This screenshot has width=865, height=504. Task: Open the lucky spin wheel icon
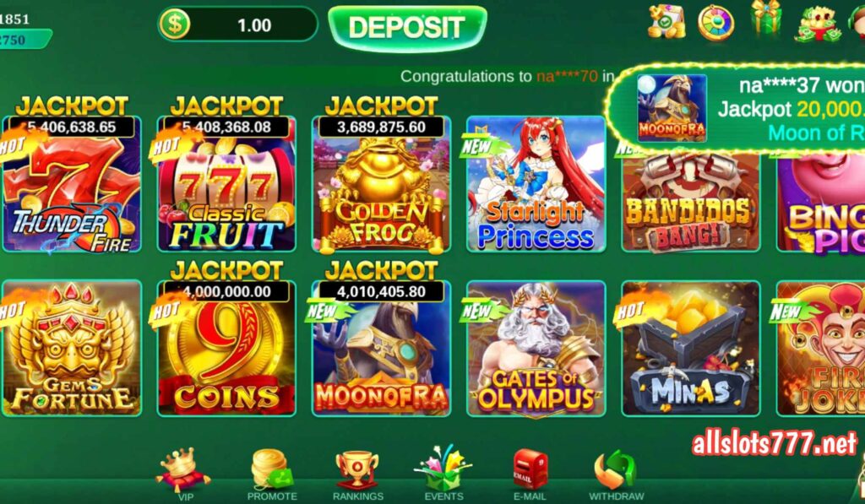tap(716, 23)
